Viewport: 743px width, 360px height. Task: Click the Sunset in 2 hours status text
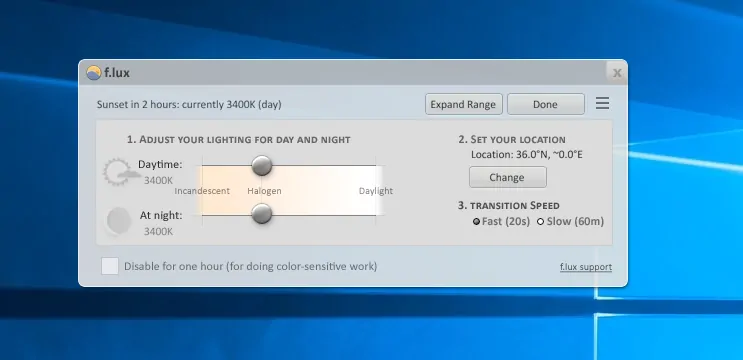[189, 104]
